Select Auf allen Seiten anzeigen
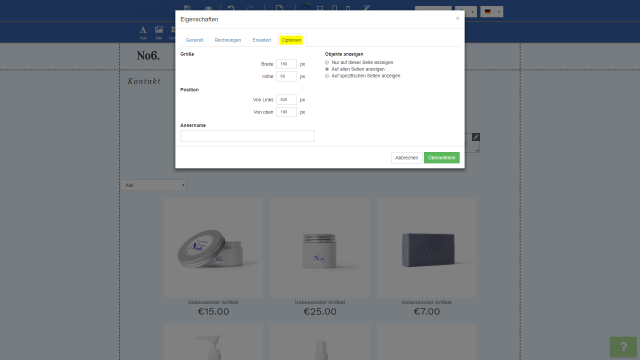Image resolution: width=640 pixels, height=360 pixels. coord(327,69)
